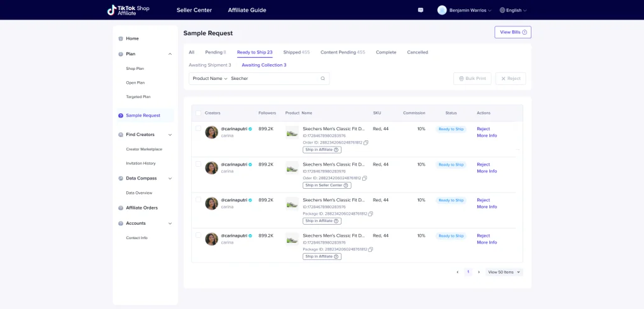Image resolution: width=644 pixels, height=309 pixels.
Task: Click the info icon inside View Bills button
Action: pos(525,32)
